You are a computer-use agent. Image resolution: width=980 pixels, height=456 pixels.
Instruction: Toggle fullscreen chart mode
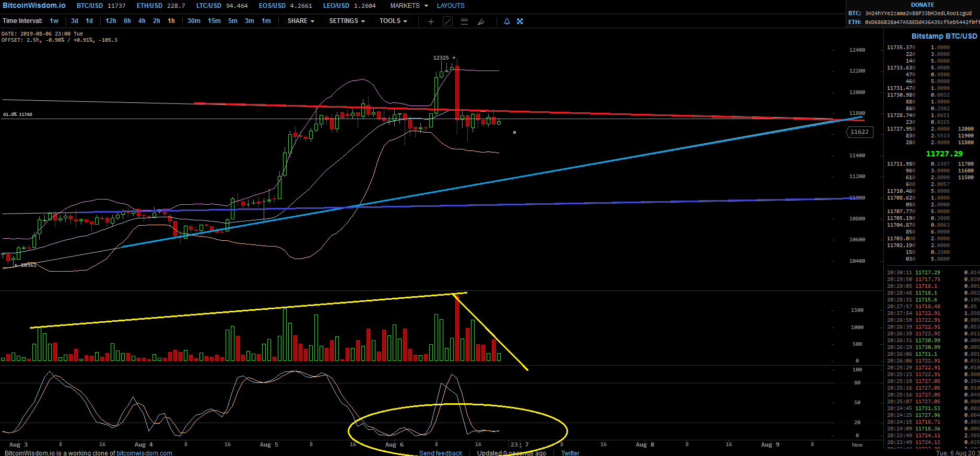tap(520, 21)
